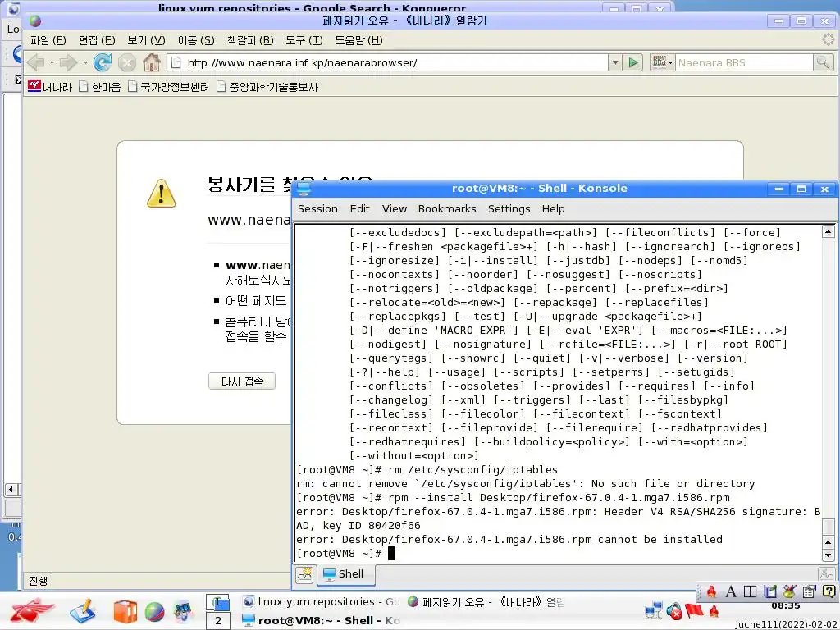Screen dimensions: 840x630
Task: Switch to the 페지읽기 오유 taskbar entry
Action: (485, 601)
